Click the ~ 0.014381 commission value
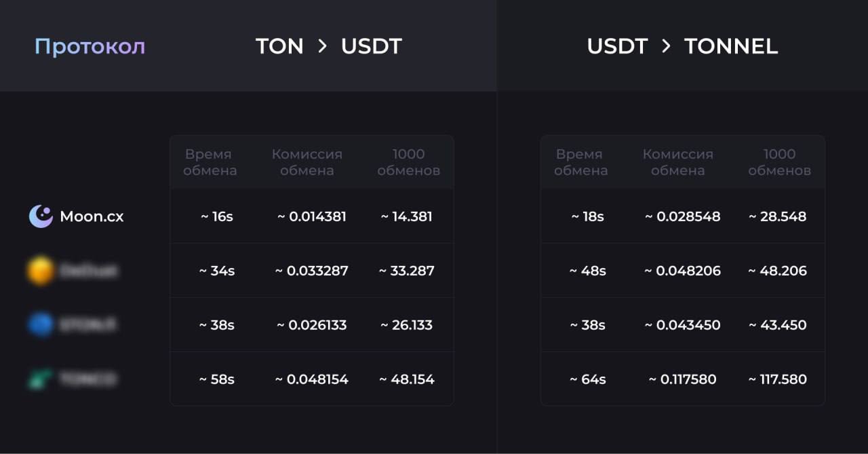Screen dimensions: 868x454 point(312,216)
